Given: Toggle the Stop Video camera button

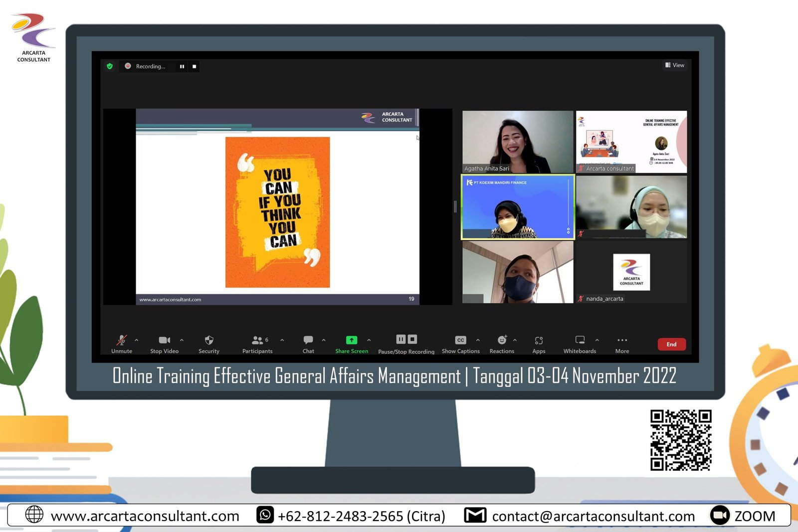Looking at the screenshot, I should [x=164, y=341].
